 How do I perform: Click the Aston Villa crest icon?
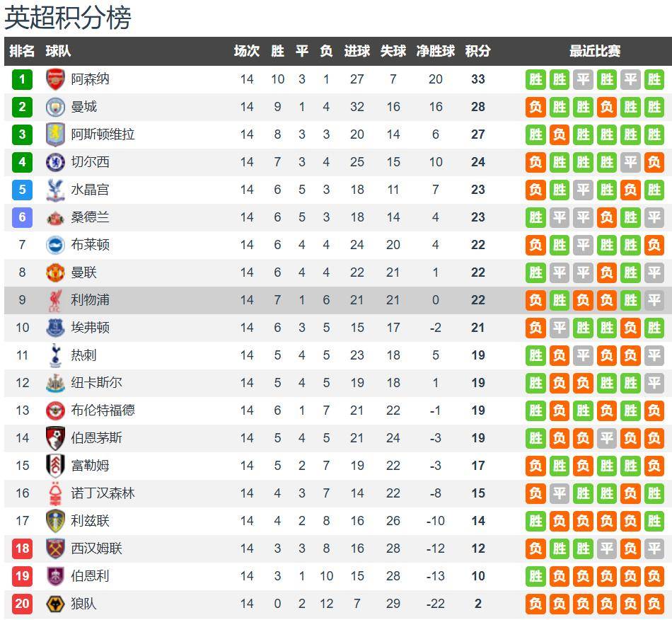coord(55,134)
